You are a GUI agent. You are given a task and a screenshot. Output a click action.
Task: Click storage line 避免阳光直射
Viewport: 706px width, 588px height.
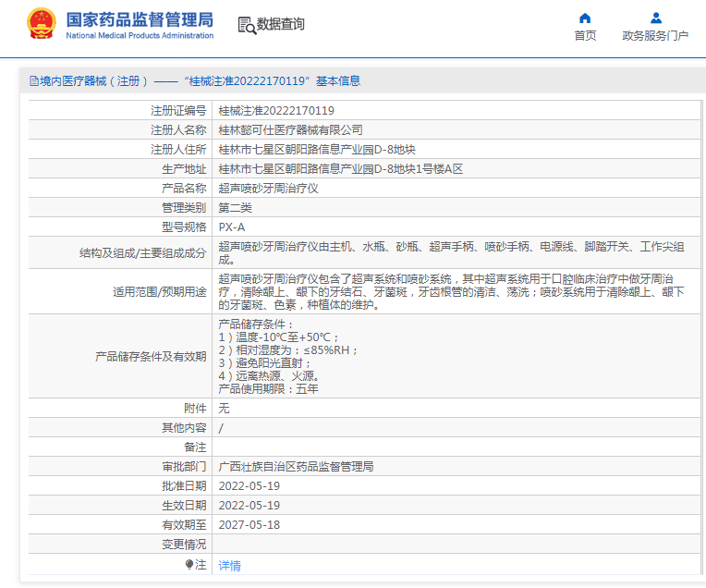click(x=264, y=362)
